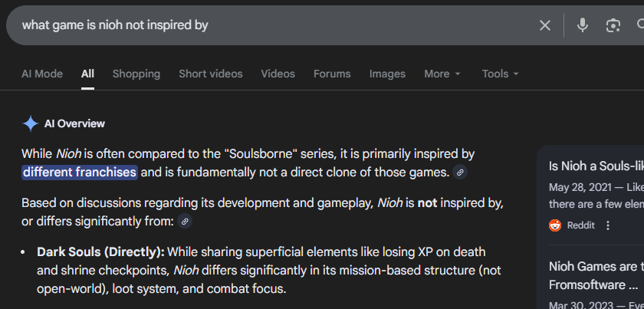Go to the Short videos tab
This screenshot has height=309, width=644.
point(211,74)
